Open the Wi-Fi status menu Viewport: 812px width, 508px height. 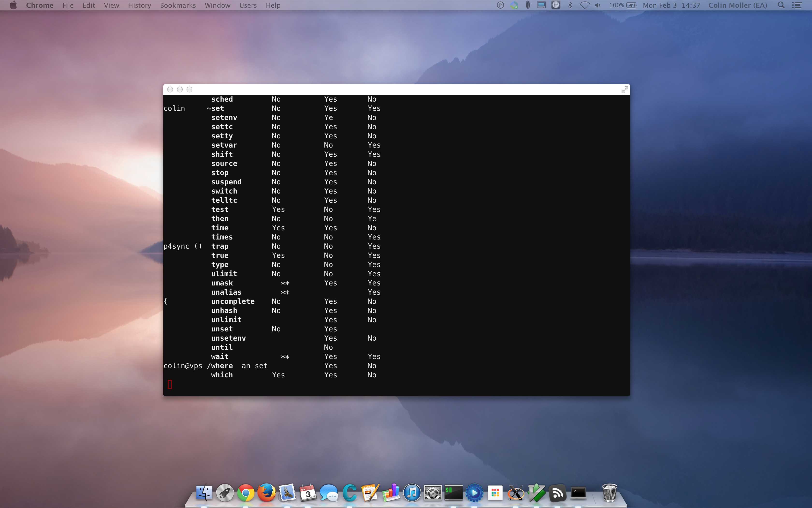[585, 5]
